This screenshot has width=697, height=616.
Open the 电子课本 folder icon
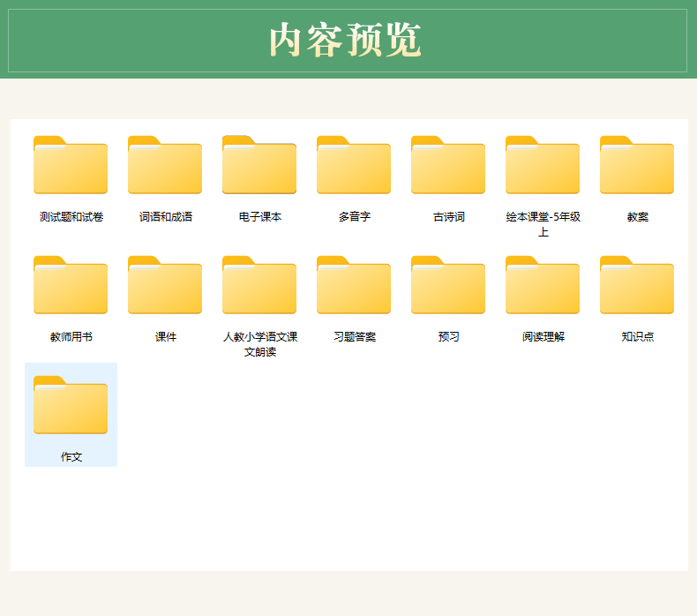coord(259,165)
